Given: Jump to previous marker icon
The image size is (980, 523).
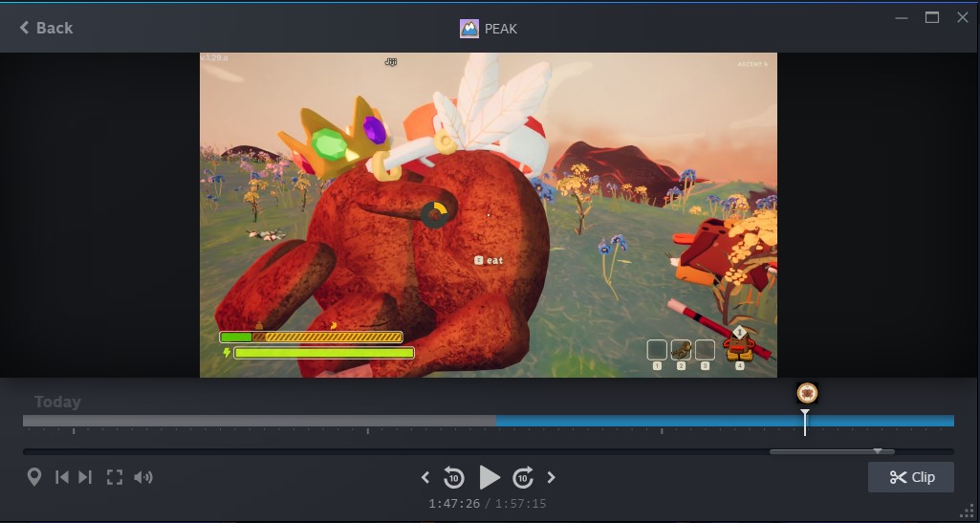Looking at the screenshot, I should point(62,477).
